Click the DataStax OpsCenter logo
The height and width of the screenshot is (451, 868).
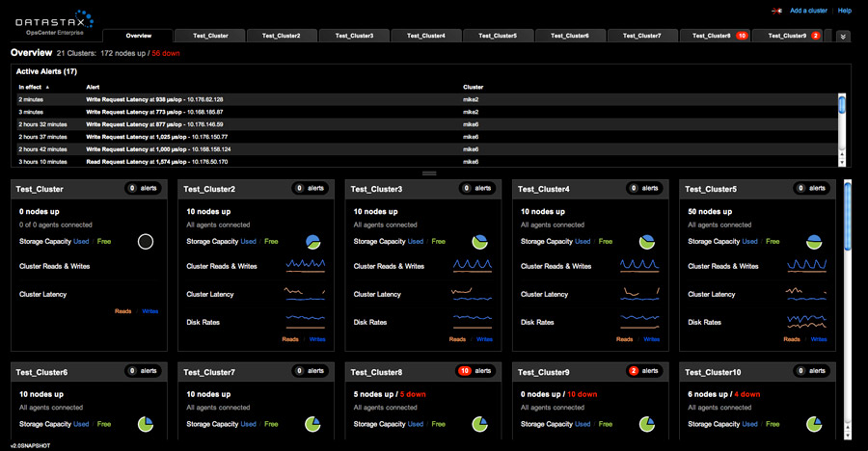click(54, 23)
